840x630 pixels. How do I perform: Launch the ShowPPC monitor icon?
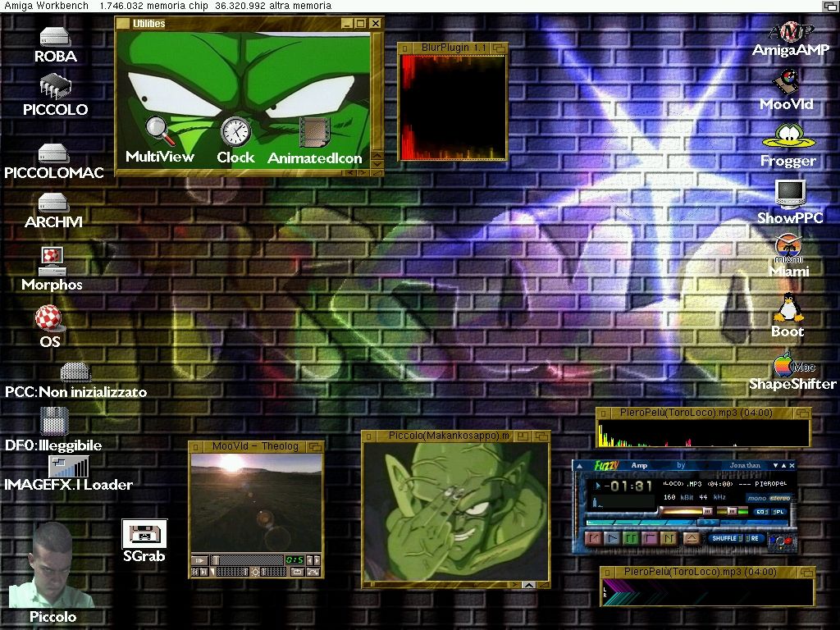[x=790, y=202]
